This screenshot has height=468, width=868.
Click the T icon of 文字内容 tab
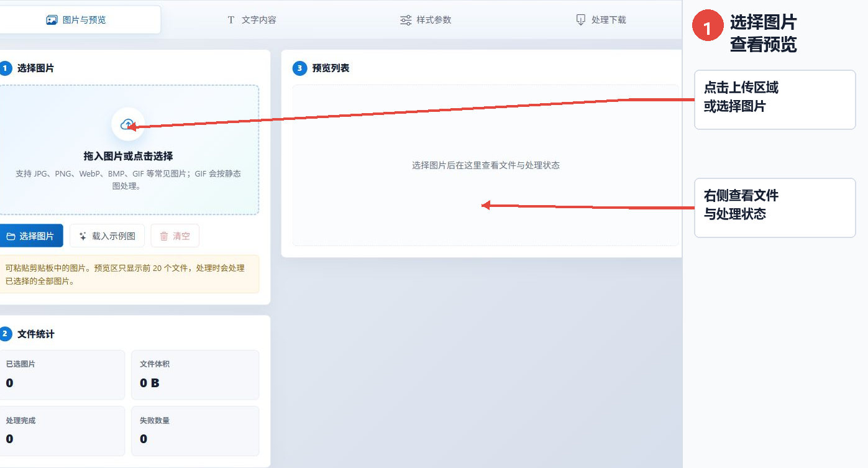(x=231, y=20)
